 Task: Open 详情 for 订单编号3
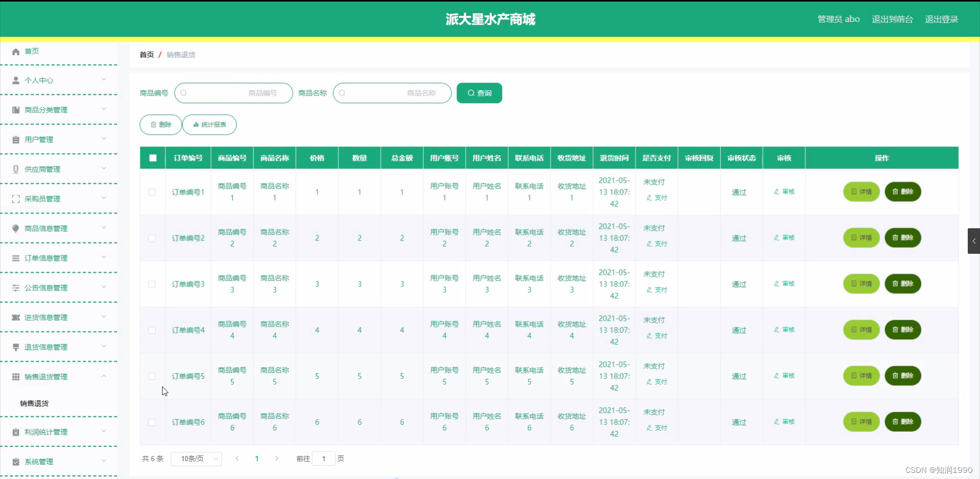(861, 283)
